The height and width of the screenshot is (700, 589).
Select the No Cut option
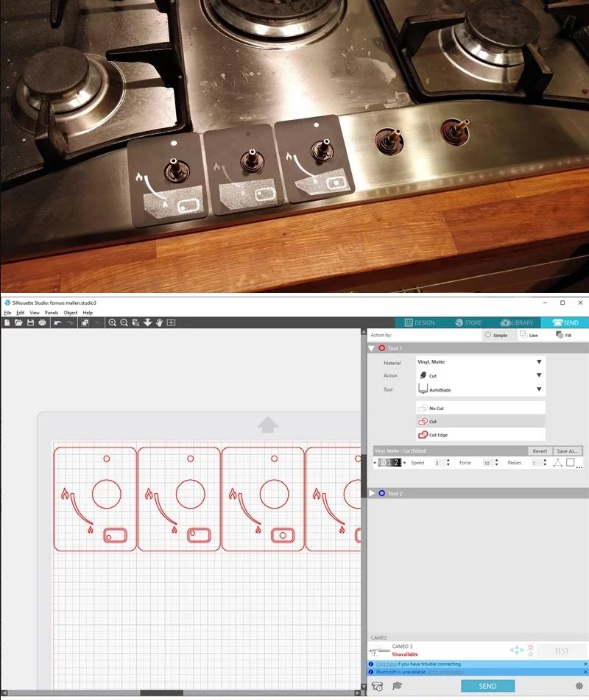pos(481,408)
